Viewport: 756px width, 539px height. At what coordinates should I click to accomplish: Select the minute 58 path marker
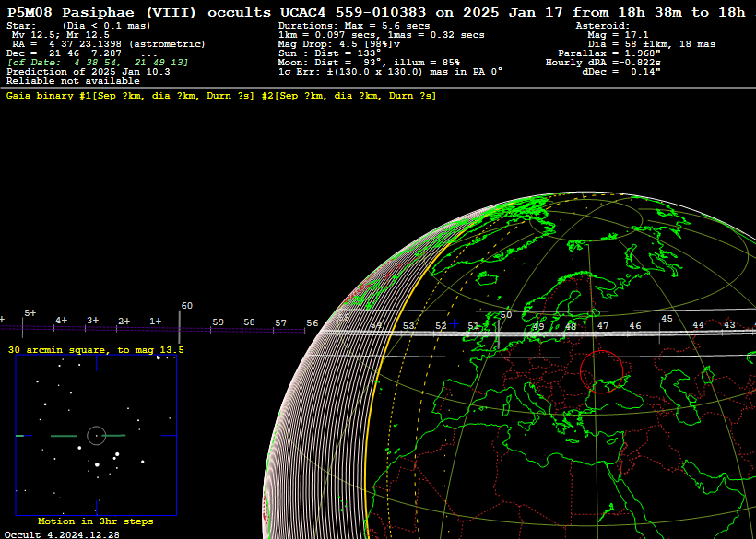click(x=249, y=322)
